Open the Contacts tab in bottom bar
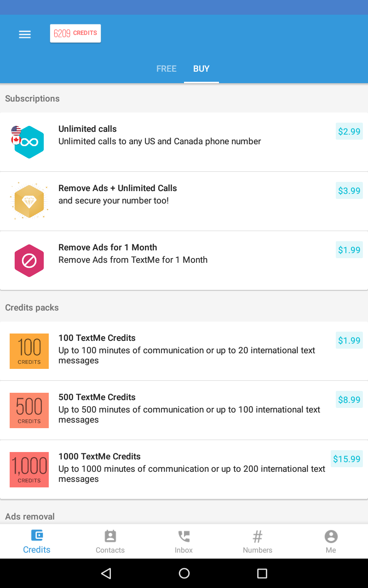The image size is (368, 588). pyautogui.click(x=110, y=542)
